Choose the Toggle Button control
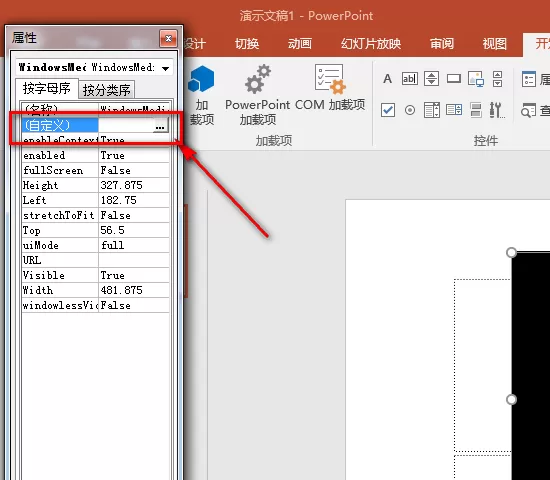 coord(476,110)
